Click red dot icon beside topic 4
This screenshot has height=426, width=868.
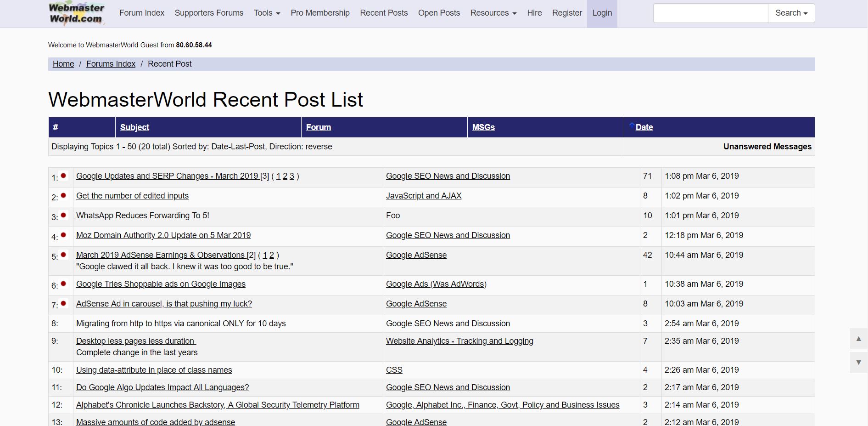pyautogui.click(x=63, y=235)
